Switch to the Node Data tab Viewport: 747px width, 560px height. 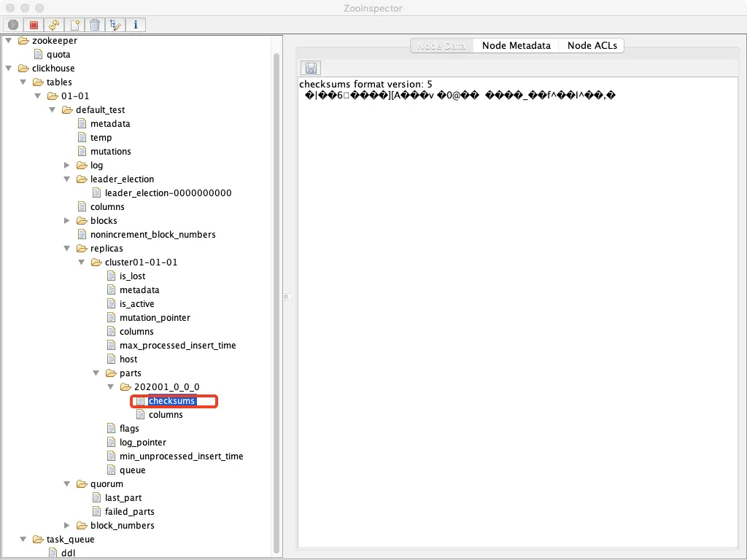(441, 46)
